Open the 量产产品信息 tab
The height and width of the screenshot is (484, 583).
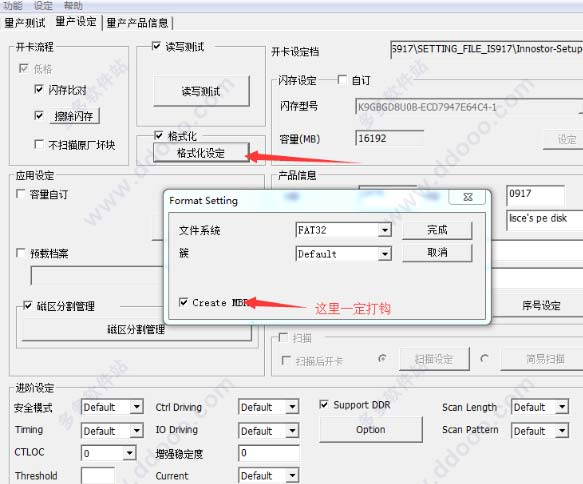(138, 23)
